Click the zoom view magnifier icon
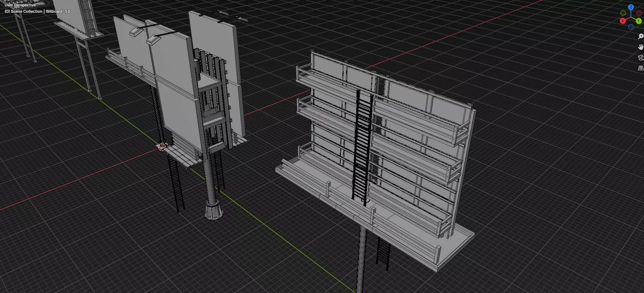The height and width of the screenshot is (293, 644). click(x=640, y=36)
